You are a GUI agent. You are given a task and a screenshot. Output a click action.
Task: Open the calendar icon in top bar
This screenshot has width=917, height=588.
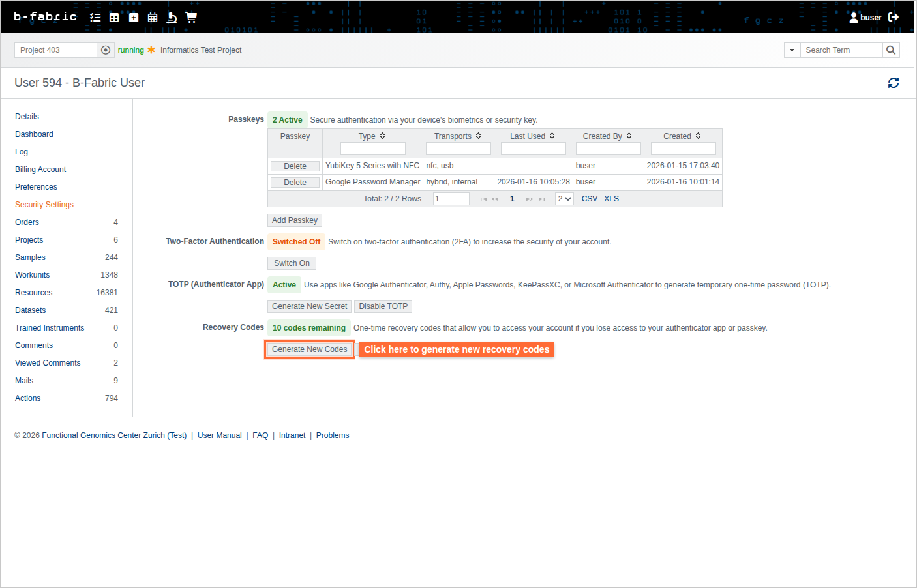tap(153, 18)
